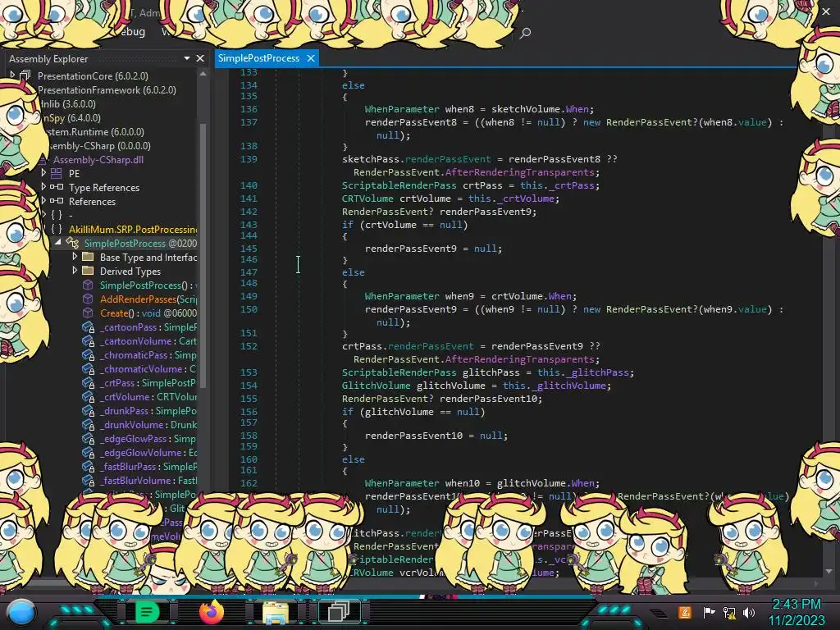Expand the Type References node

pos(43,186)
